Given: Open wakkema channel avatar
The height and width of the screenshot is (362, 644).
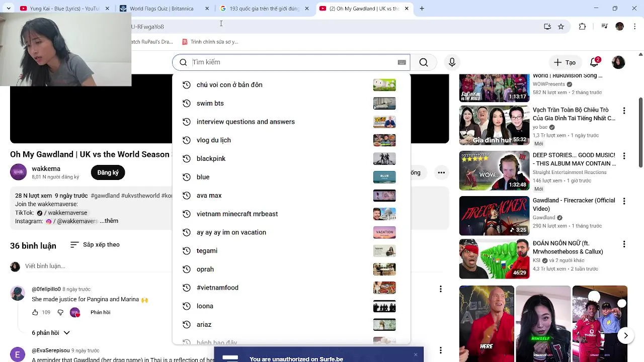Looking at the screenshot, I should pos(18,172).
